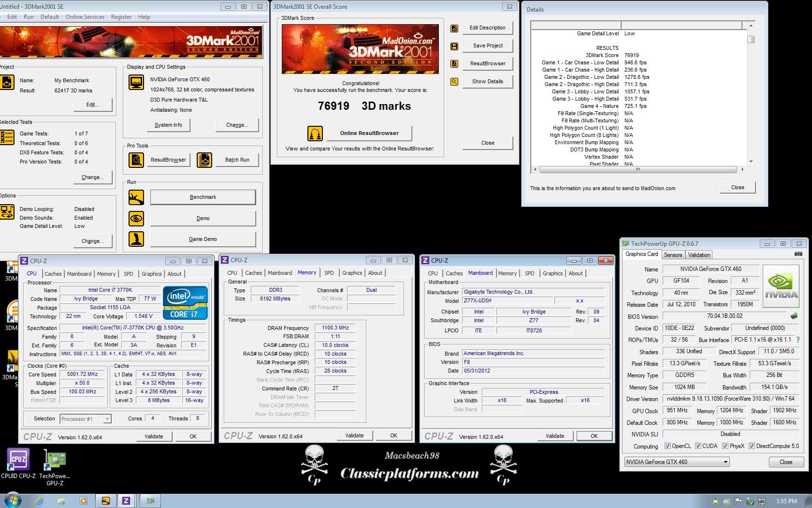Click the 3DMark taskbar button
This screenshot has height=508, width=812.
105,501
